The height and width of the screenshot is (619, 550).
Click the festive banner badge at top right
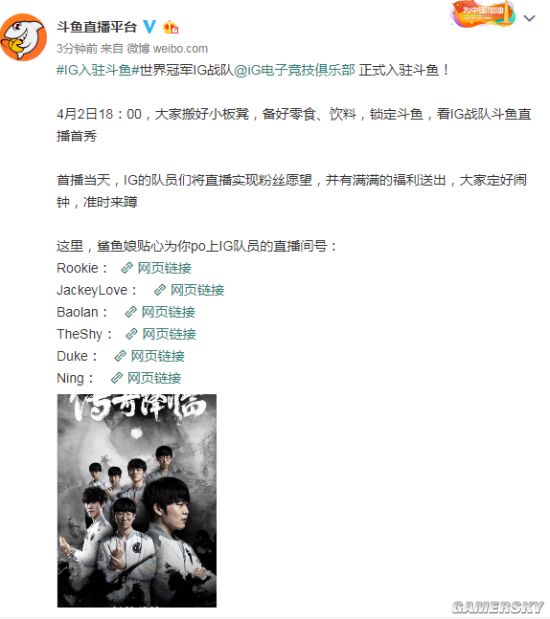[x=482, y=14]
